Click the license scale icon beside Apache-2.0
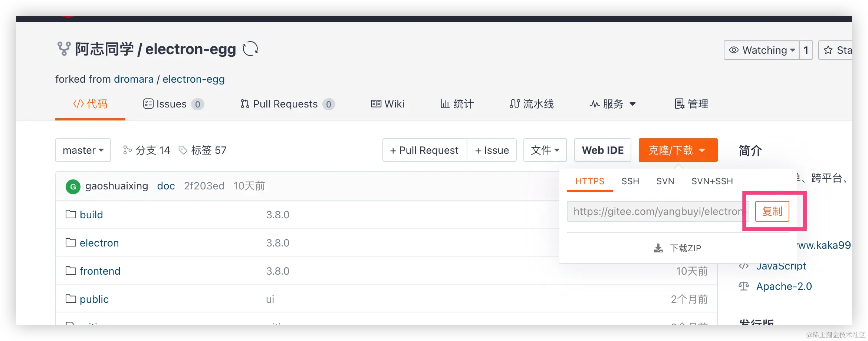Image resolution: width=868 pixels, height=341 pixels. pyautogui.click(x=744, y=286)
